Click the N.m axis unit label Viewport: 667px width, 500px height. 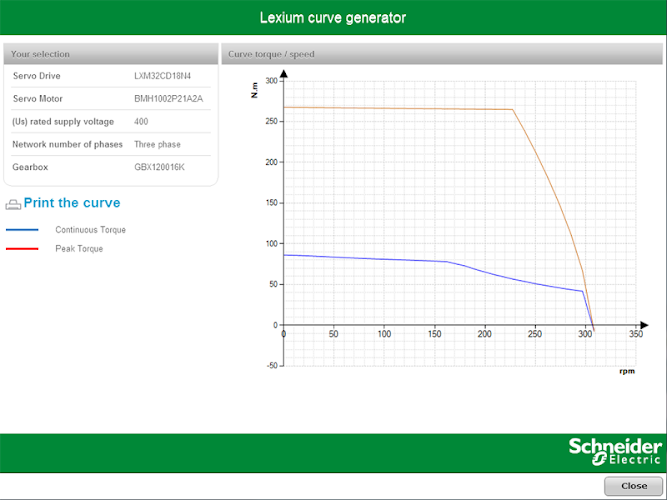(x=255, y=90)
